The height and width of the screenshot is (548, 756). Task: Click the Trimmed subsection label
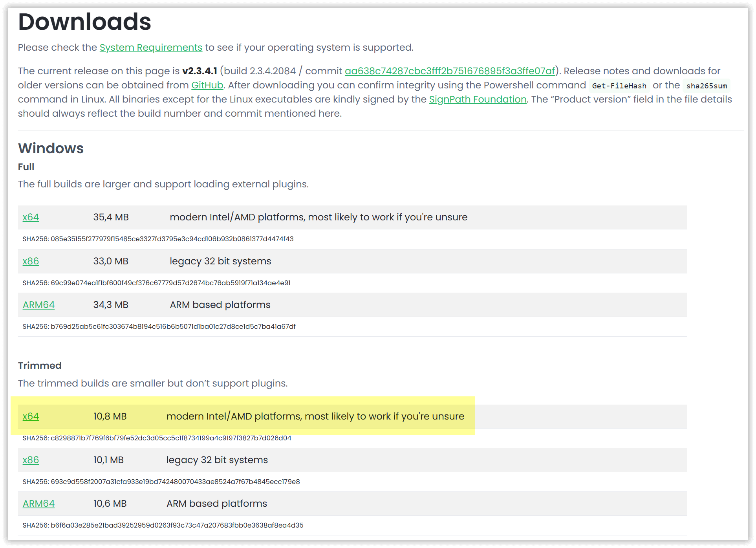coord(39,365)
